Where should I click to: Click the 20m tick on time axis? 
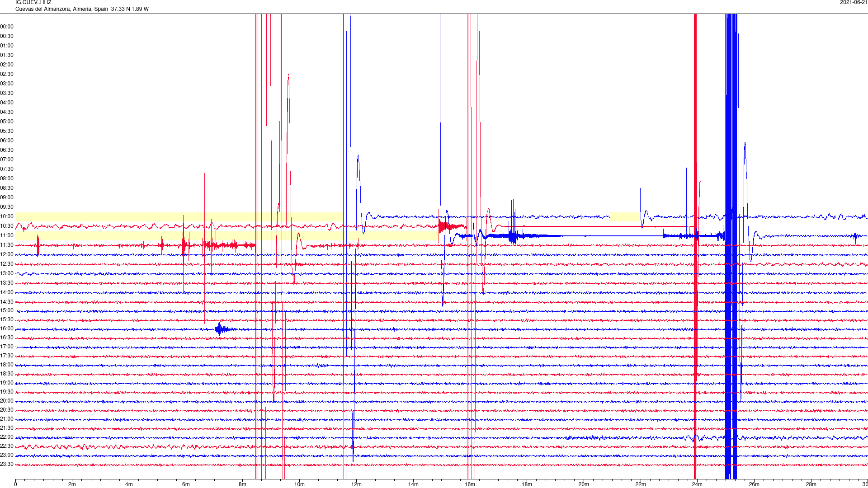point(584,484)
